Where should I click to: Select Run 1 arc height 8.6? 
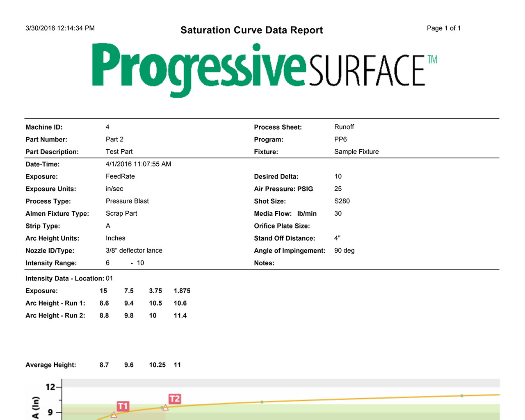104,303
